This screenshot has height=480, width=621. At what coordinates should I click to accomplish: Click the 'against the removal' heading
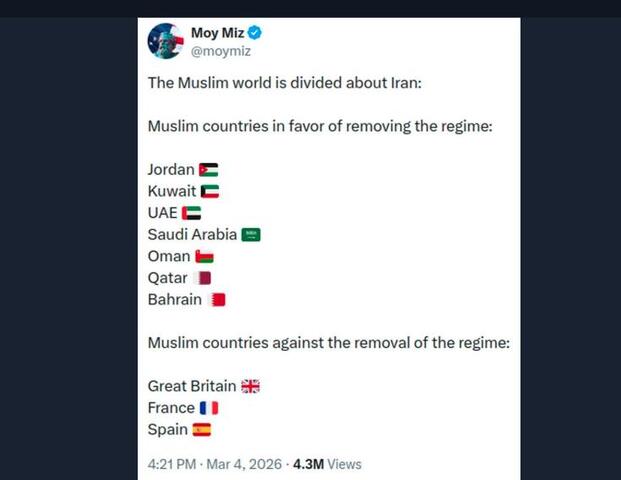click(x=329, y=343)
